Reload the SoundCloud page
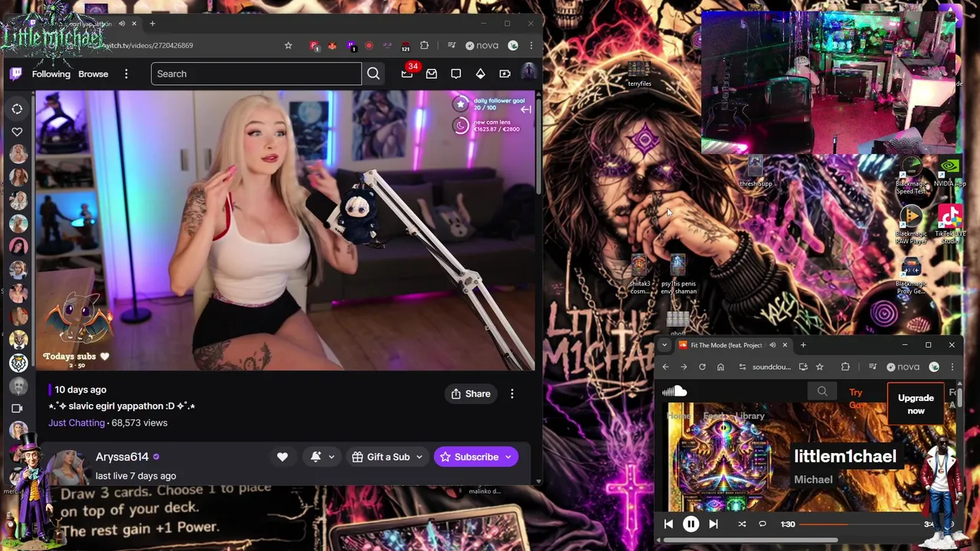 tap(702, 367)
